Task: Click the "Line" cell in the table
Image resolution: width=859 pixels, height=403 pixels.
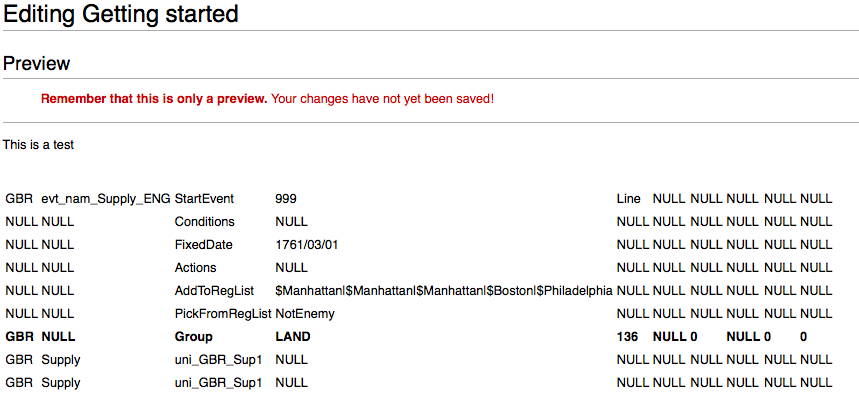Action: pyautogui.click(x=628, y=199)
